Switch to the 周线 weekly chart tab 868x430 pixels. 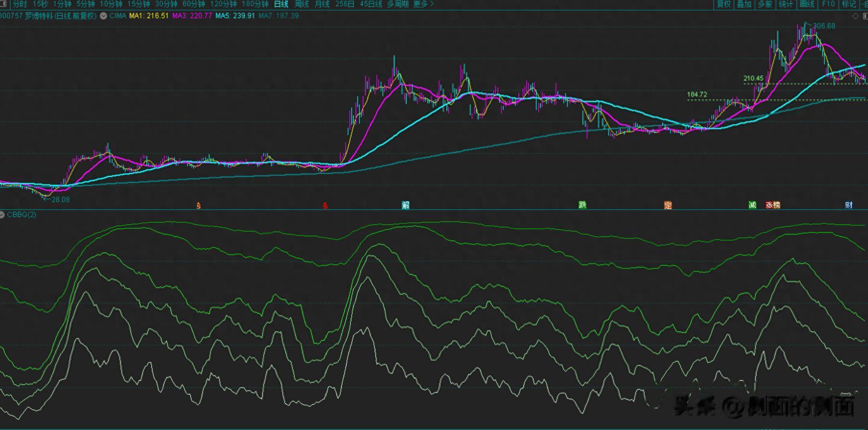tap(302, 4)
